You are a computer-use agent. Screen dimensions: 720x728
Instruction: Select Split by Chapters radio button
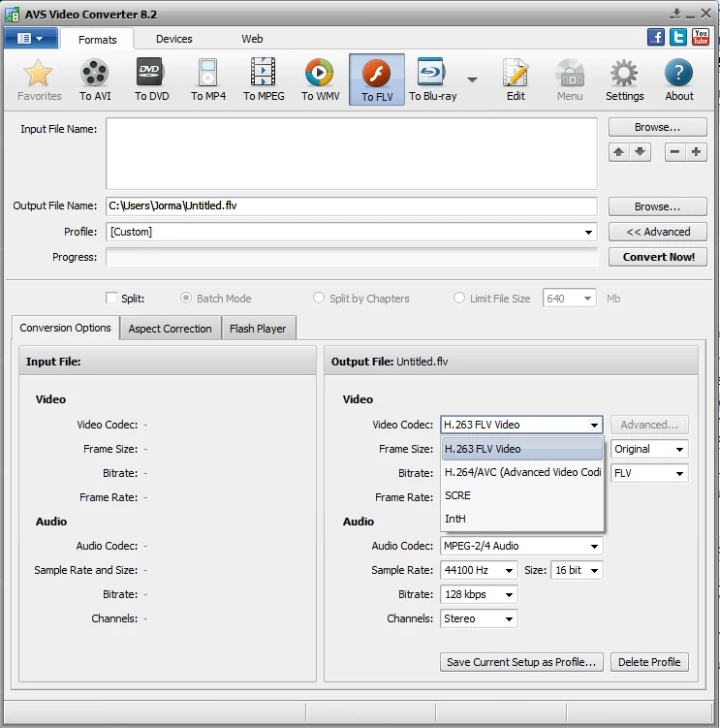pyautogui.click(x=319, y=298)
